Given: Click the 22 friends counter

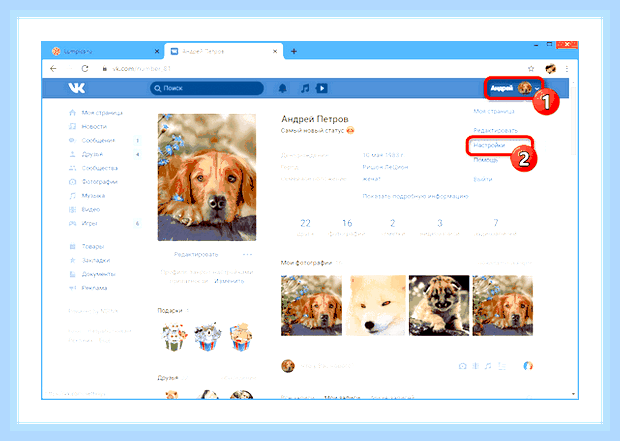Looking at the screenshot, I should coord(305,227).
